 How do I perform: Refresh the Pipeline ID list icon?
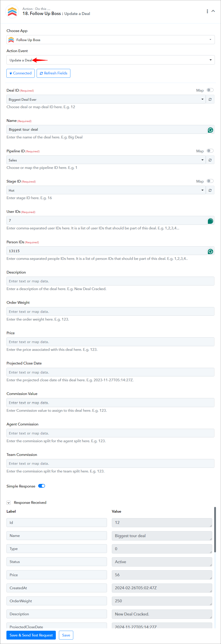210,160
